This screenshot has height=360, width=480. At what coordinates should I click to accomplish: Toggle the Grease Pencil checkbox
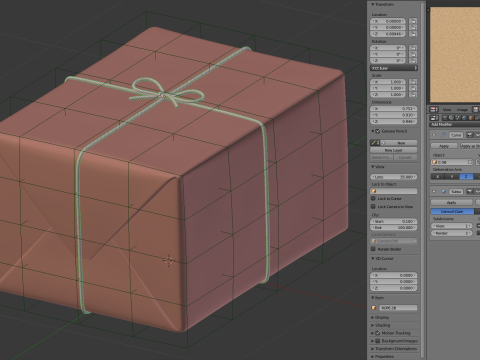pyautogui.click(x=378, y=131)
